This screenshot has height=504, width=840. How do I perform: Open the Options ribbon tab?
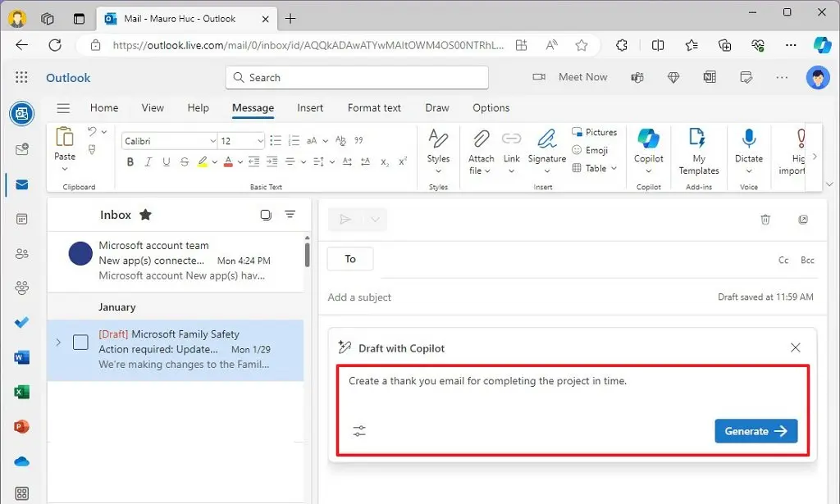(x=491, y=107)
